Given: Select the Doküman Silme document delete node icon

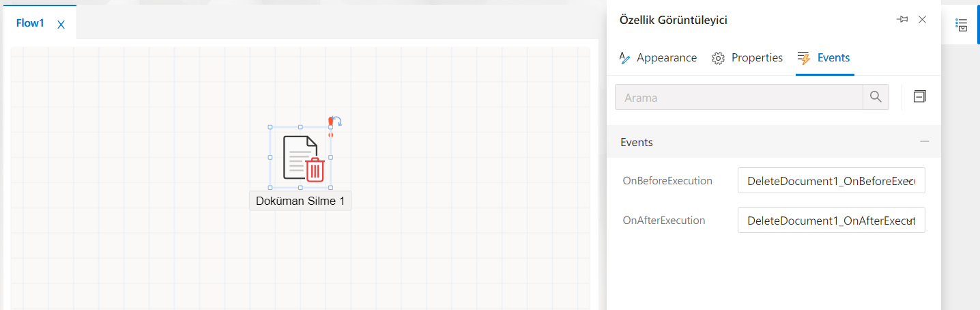Looking at the screenshot, I should [x=304, y=158].
